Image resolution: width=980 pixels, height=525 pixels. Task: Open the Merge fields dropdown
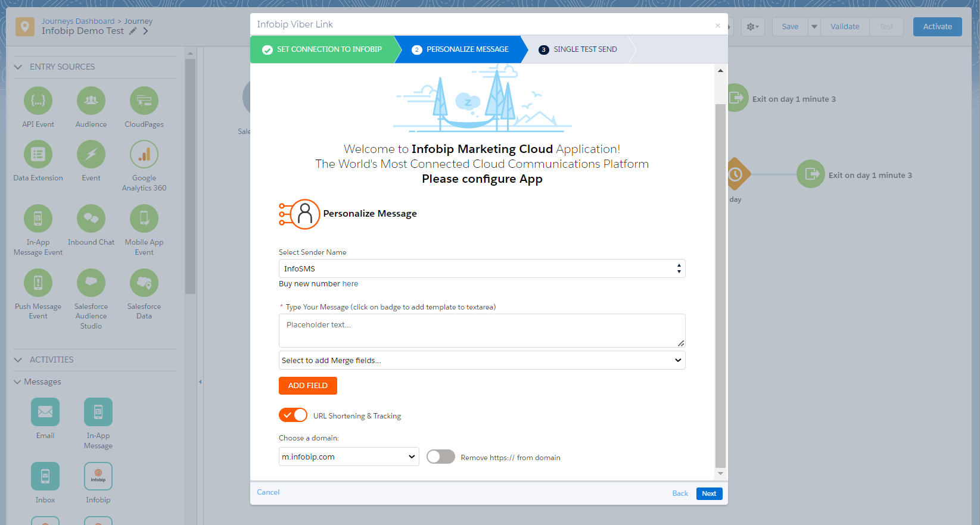(x=481, y=360)
